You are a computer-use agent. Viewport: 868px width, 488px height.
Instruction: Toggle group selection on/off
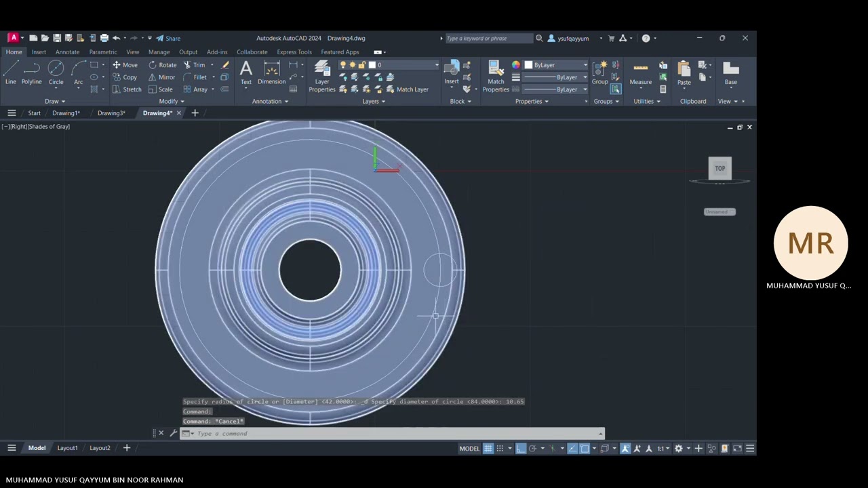click(x=615, y=89)
